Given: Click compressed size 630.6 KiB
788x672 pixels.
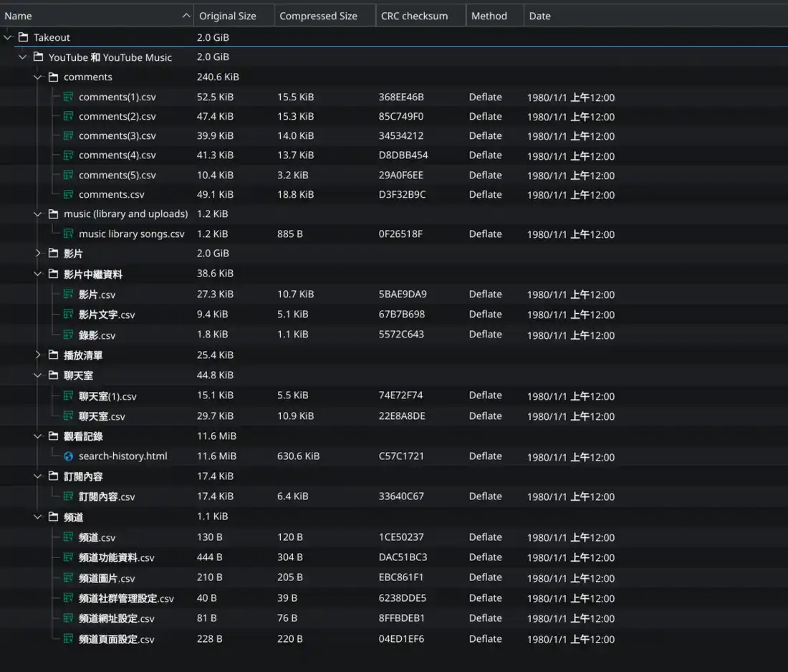Looking at the screenshot, I should coord(298,456).
